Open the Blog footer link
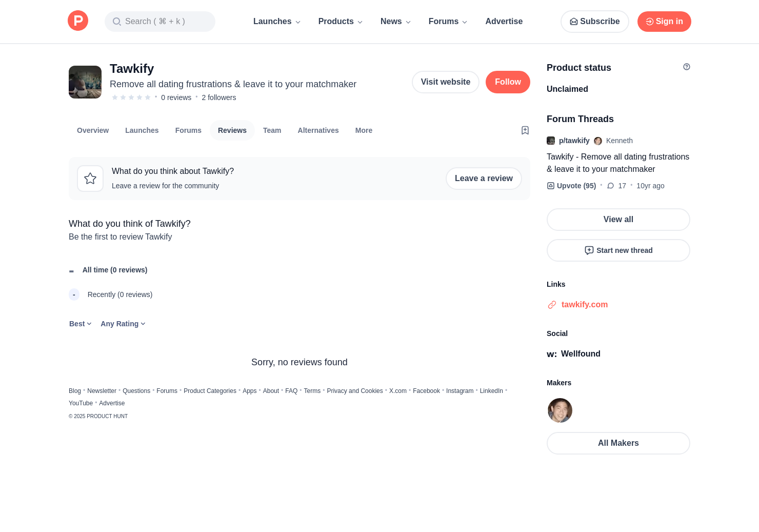Image resolution: width=759 pixels, height=532 pixels. point(75,391)
